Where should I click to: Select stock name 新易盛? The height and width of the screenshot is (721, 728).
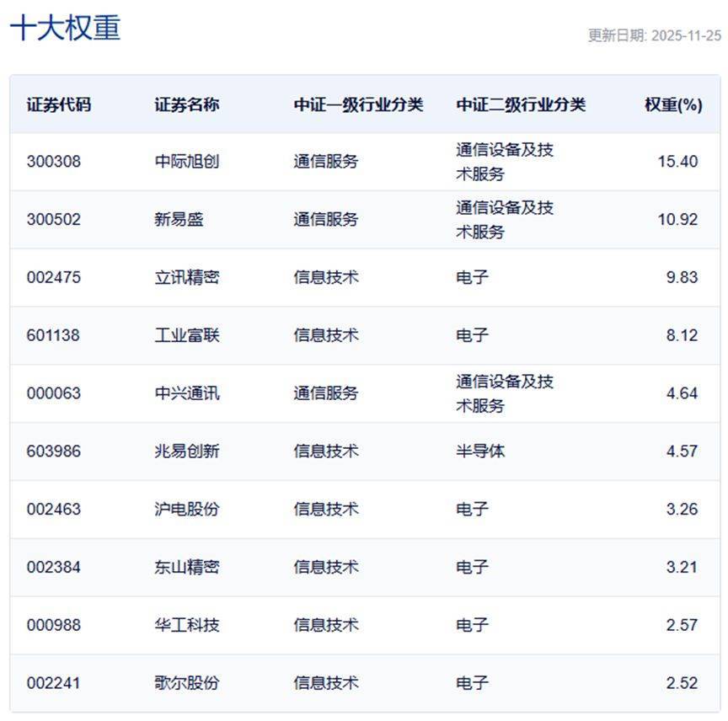179,219
